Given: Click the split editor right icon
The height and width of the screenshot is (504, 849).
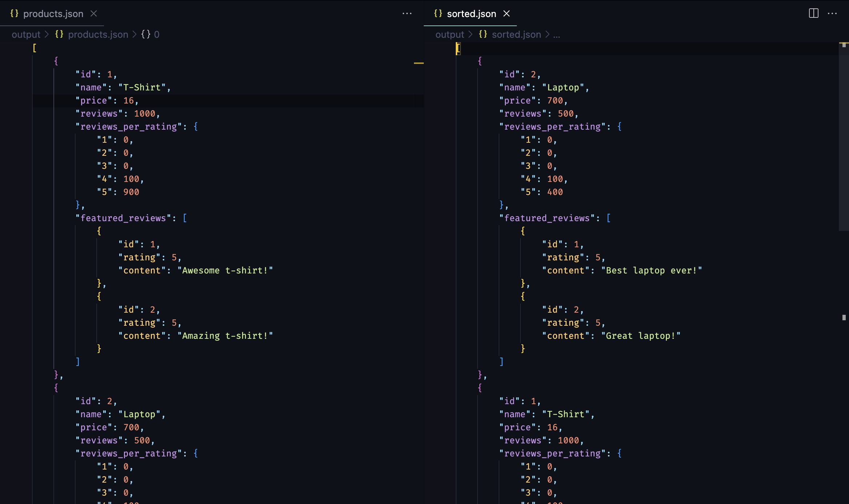Looking at the screenshot, I should pos(813,13).
